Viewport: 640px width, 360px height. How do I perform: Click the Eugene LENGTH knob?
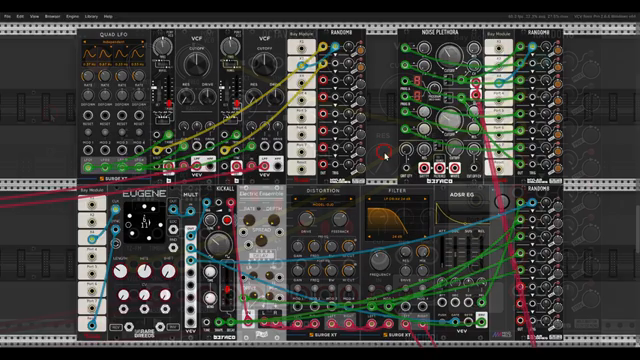pyautogui.click(x=120, y=271)
